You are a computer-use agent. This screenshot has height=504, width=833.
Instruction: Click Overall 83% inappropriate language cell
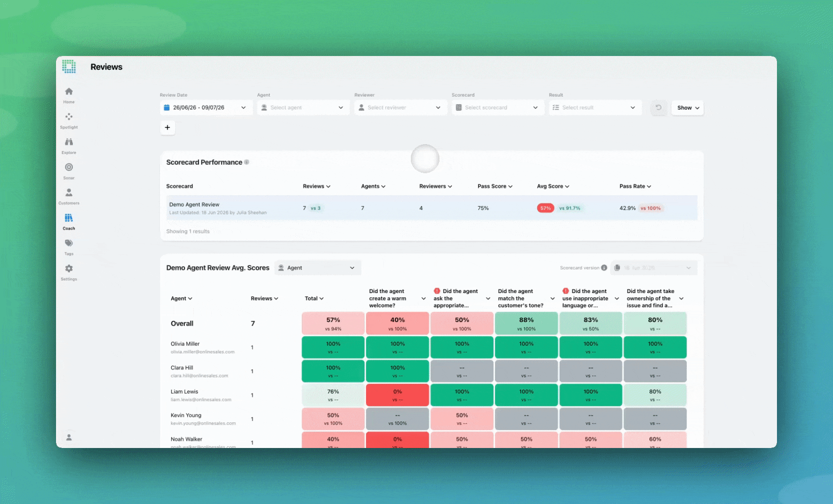(591, 323)
